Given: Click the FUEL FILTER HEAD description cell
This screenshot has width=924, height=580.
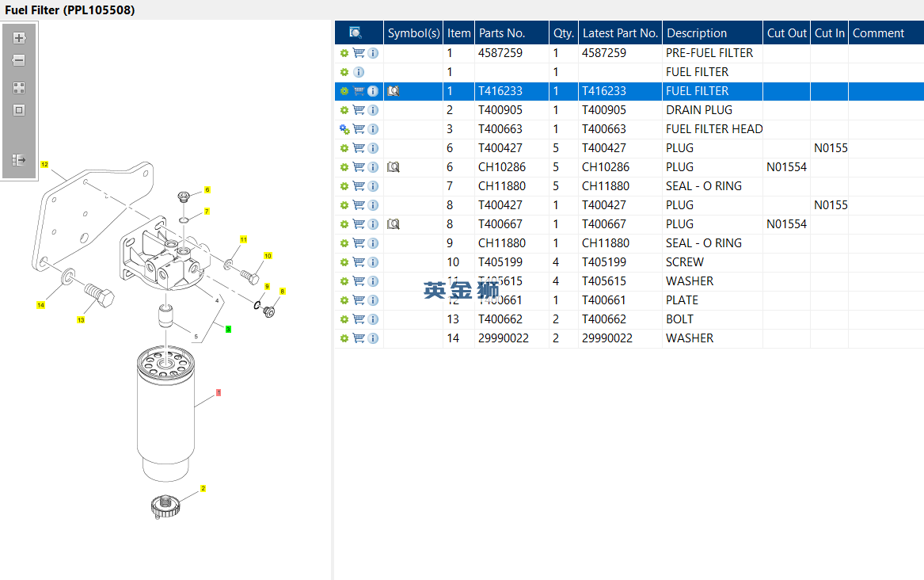Looking at the screenshot, I should point(713,129).
